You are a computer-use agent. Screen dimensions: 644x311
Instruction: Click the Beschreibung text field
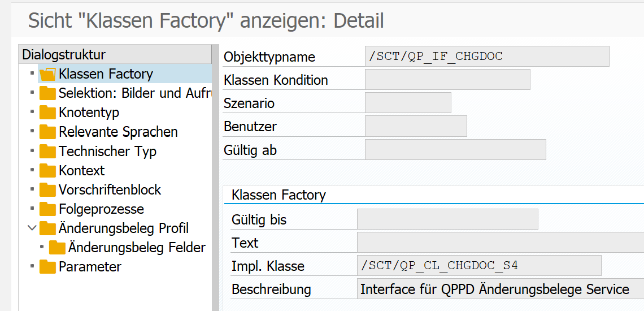click(x=501, y=289)
